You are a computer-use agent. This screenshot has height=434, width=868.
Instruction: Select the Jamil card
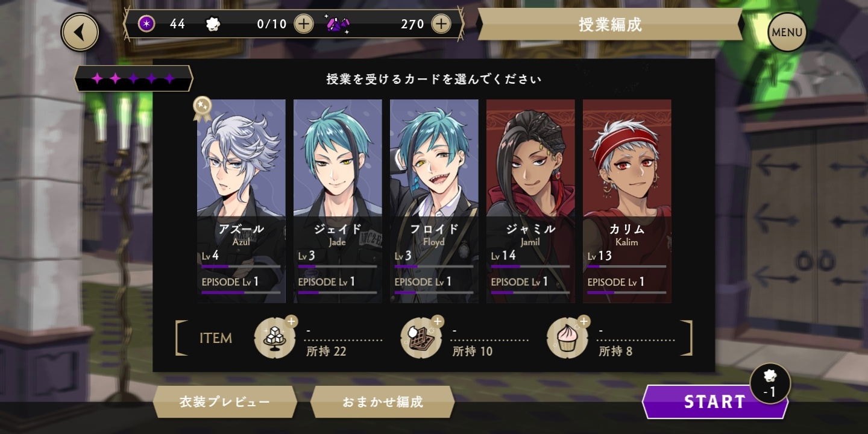click(x=530, y=201)
